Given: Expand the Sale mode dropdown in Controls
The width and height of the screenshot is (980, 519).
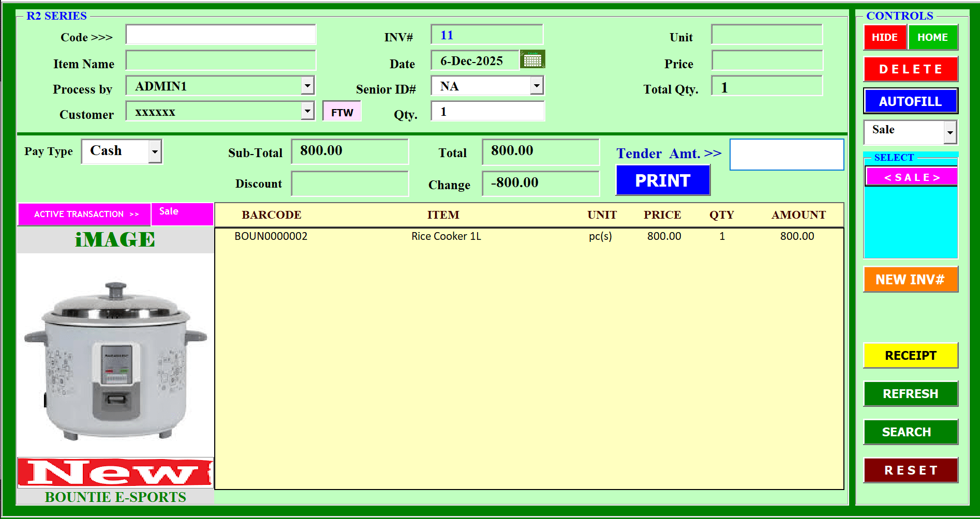Looking at the screenshot, I should click(x=950, y=132).
